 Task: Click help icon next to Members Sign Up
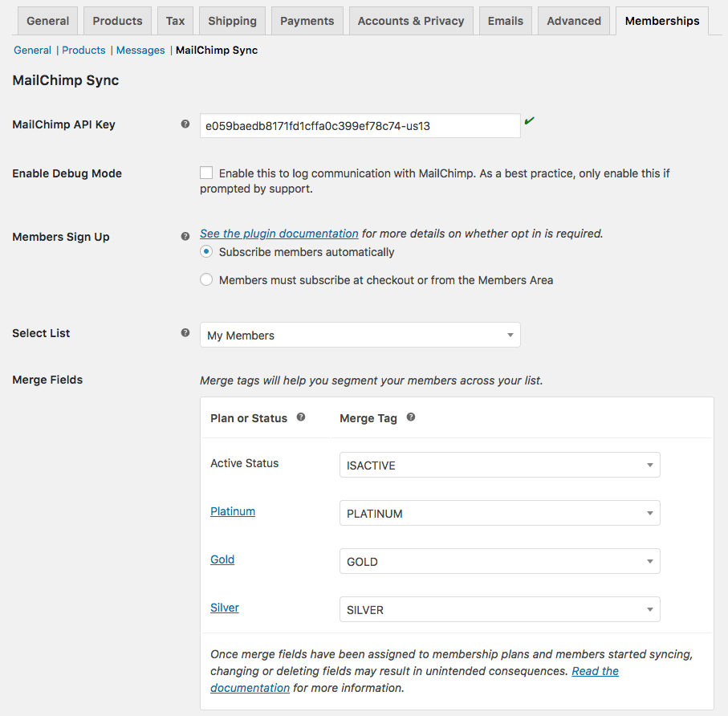(185, 236)
